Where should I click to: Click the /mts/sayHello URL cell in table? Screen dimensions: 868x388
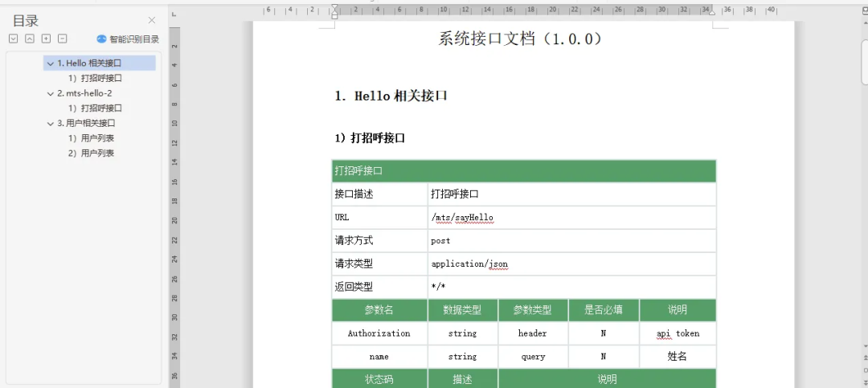click(572, 218)
